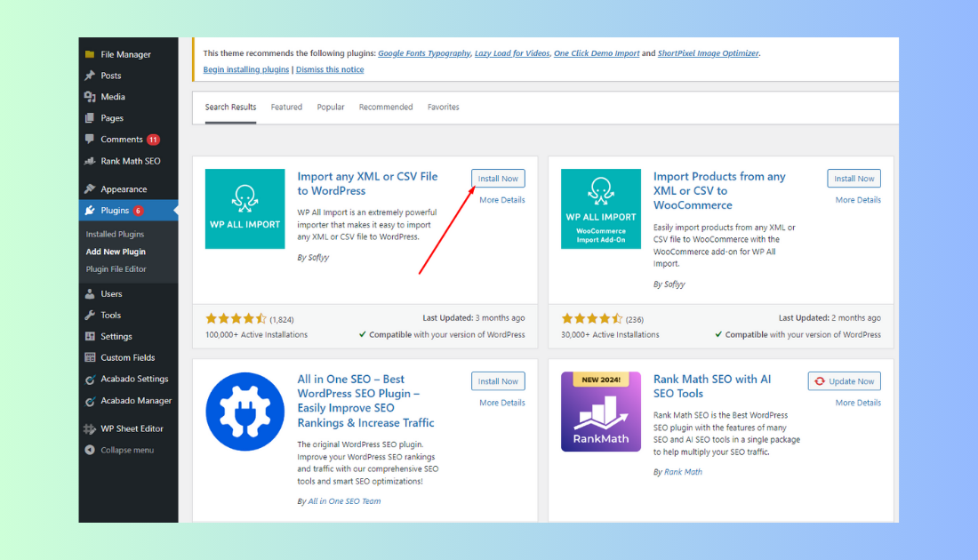Image resolution: width=978 pixels, height=560 pixels.
Task: Click the WP All Import plugin thumbnail
Action: [244, 209]
